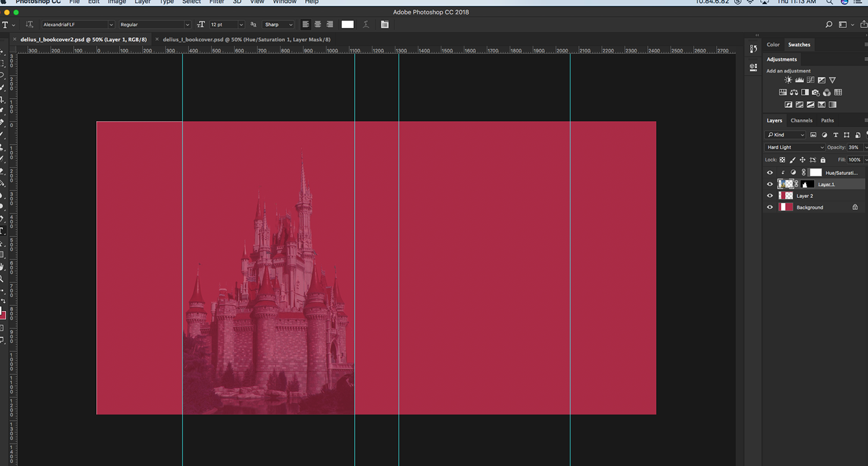Add a Brightness/Contrast adjustment
Screen dimensions: 868x466
[788, 80]
